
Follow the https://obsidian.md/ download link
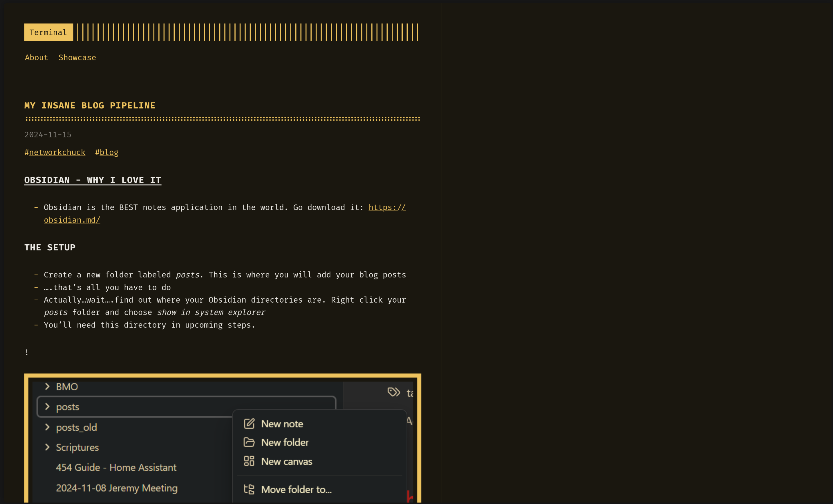pyautogui.click(x=387, y=207)
